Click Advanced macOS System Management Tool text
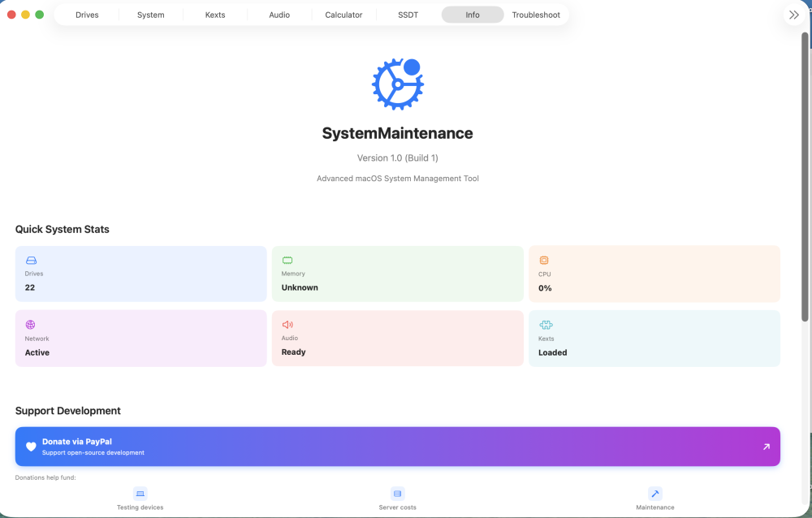Screen dimensions: 812x518 [398, 178]
